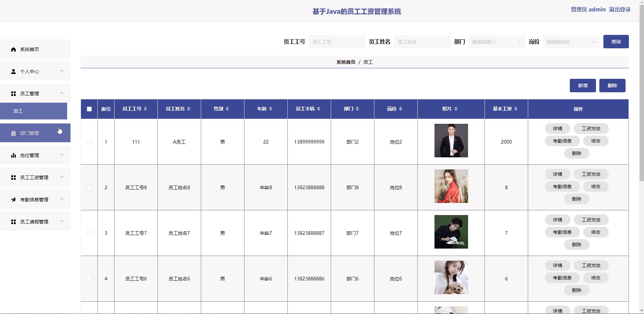Click the 员工姓名 search input field
Viewport: 644px width, 314px height.
coord(422,42)
